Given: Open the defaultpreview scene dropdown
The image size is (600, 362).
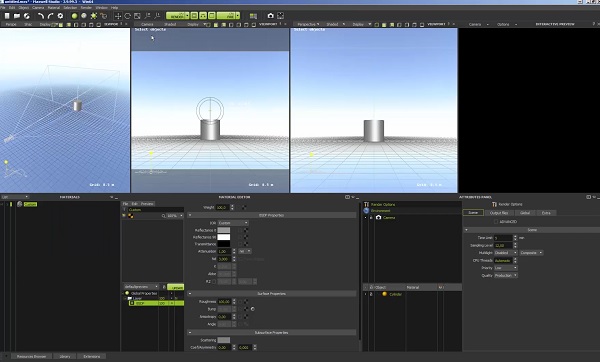Looking at the screenshot, I should tap(141, 287).
